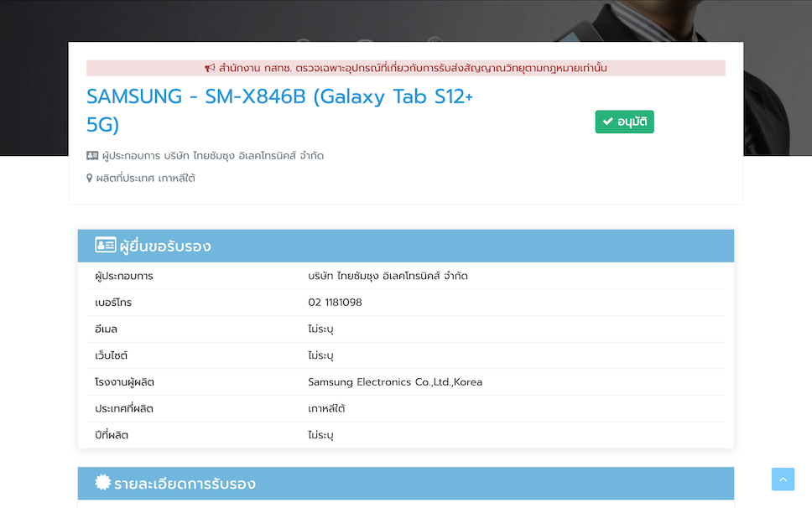Click the ID card icon in ผู้ยื่นขอรับรอง header
This screenshot has height=508, width=812.
(x=105, y=245)
